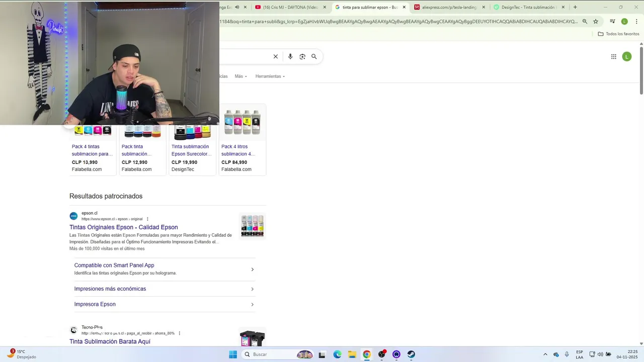
Task: Open Tinta Sublimación Barata Aquí link
Action: pyautogui.click(x=110, y=341)
